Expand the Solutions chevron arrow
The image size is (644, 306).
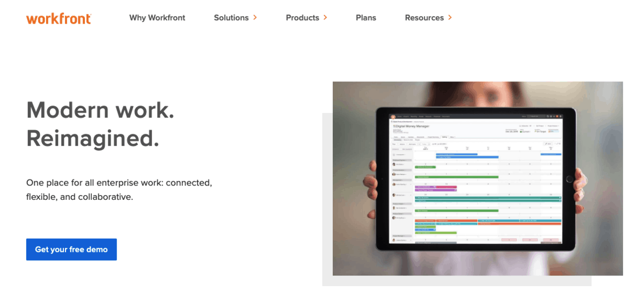click(x=255, y=18)
